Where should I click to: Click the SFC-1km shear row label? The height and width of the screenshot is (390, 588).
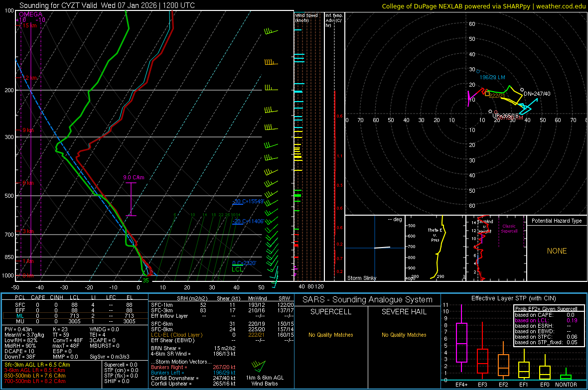point(161,305)
